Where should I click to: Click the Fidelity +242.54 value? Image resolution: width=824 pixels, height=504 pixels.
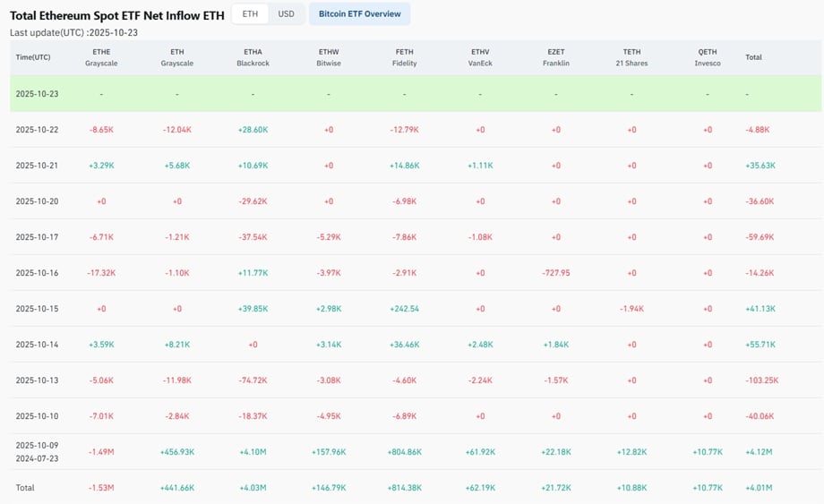click(404, 309)
